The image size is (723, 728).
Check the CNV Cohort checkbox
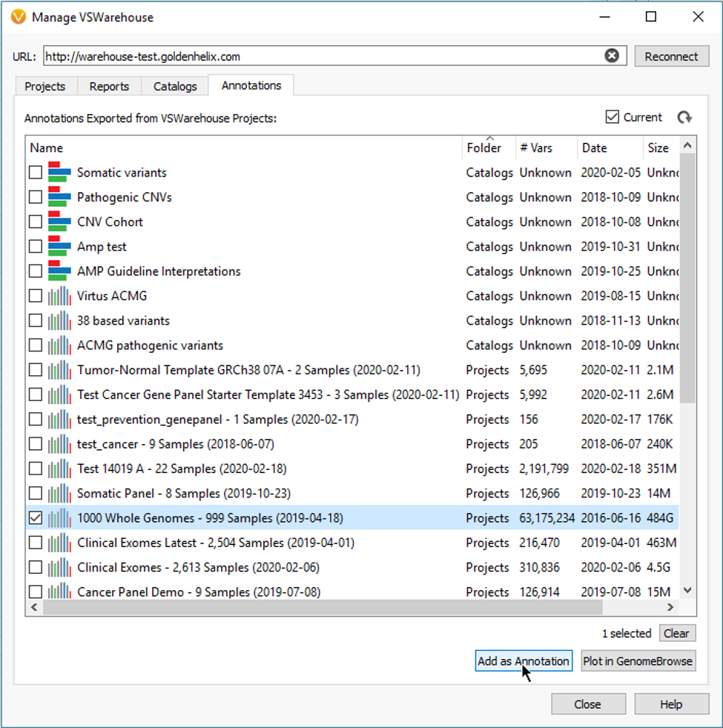tap(36, 222)
